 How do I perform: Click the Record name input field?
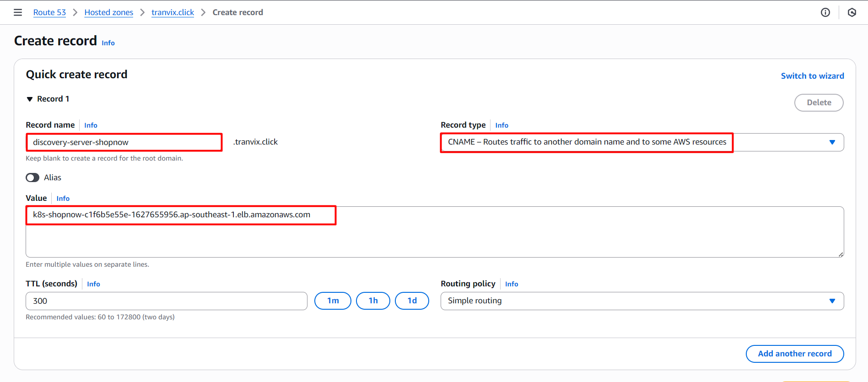click(x=124, y=142)
